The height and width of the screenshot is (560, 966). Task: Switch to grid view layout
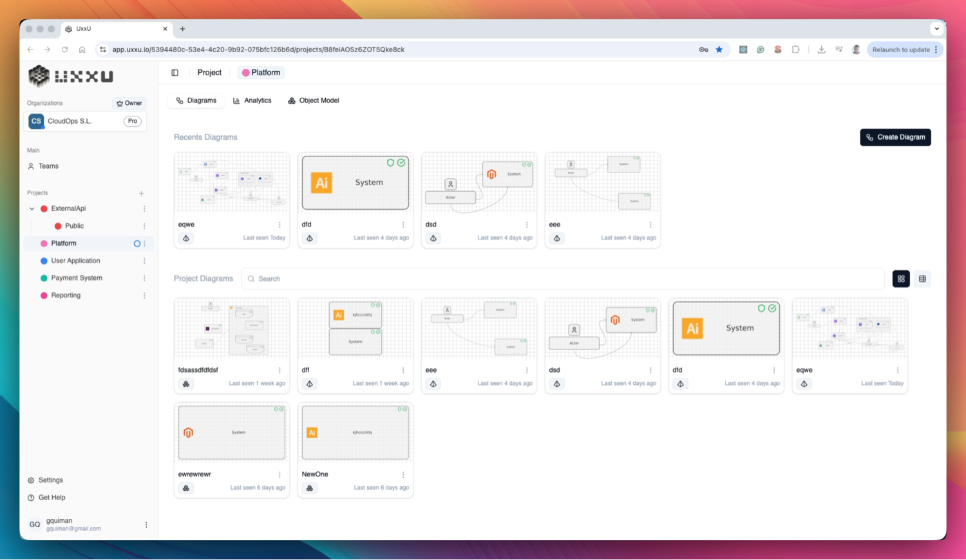point(901,279)
